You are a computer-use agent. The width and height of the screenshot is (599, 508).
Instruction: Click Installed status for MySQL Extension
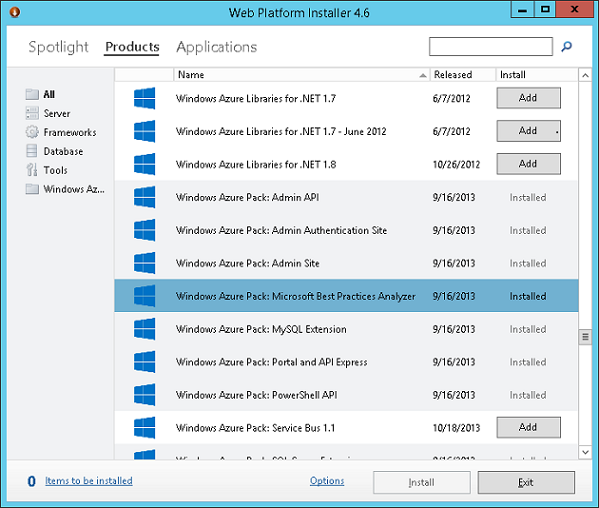point(528,329)
